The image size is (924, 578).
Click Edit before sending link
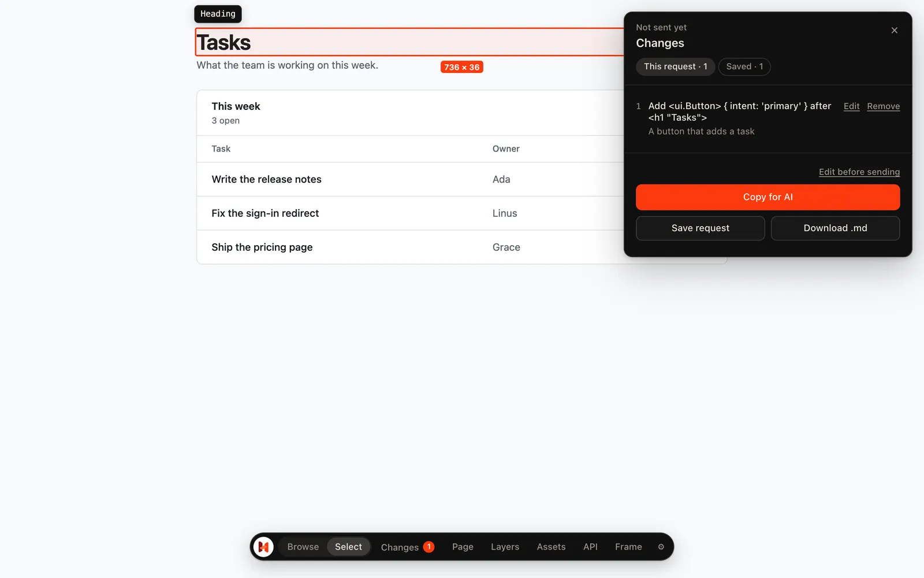pyautogui.click(x=859, y=172)
